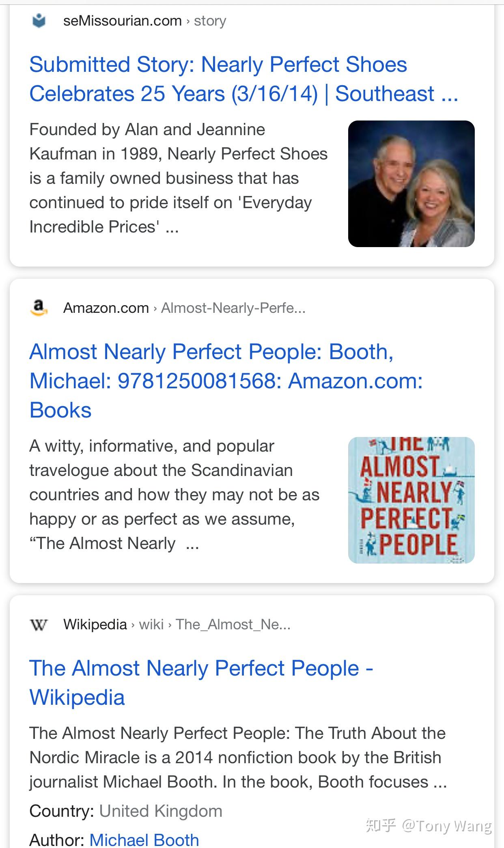
Task: Click the seMissourian site favicon
Action: [39, 21]
